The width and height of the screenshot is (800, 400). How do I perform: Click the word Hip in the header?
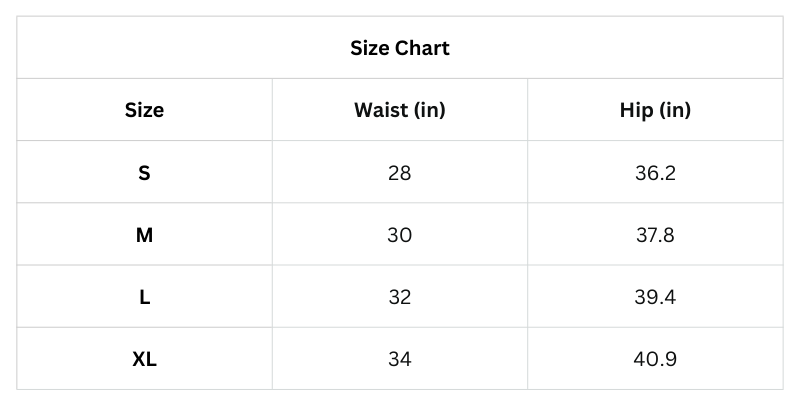coord(636,110)
